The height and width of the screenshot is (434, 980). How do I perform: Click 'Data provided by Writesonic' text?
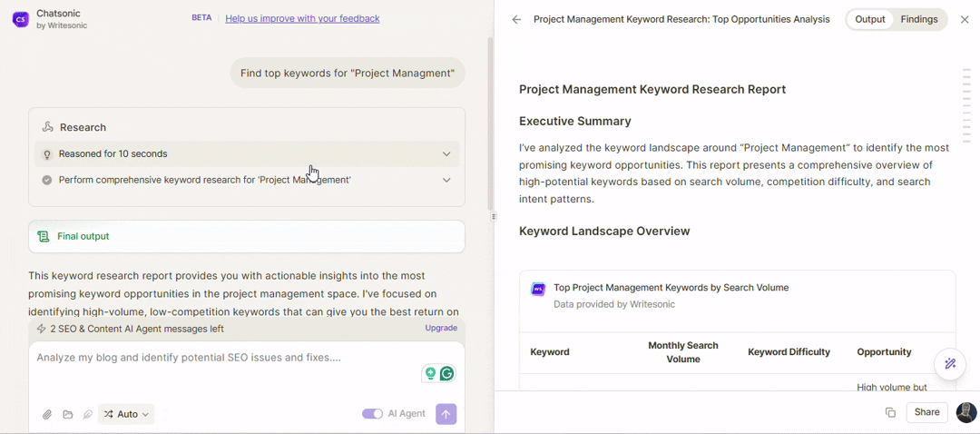[613, 304]
